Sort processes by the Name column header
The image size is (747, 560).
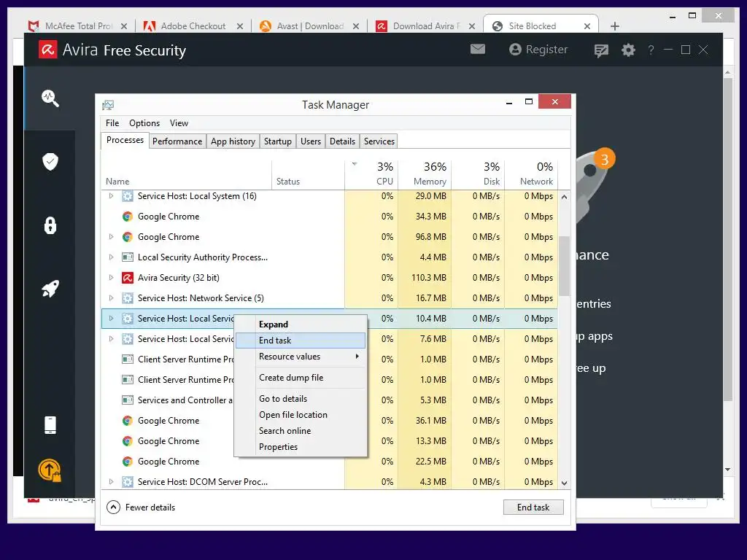(x=186, y=174)
